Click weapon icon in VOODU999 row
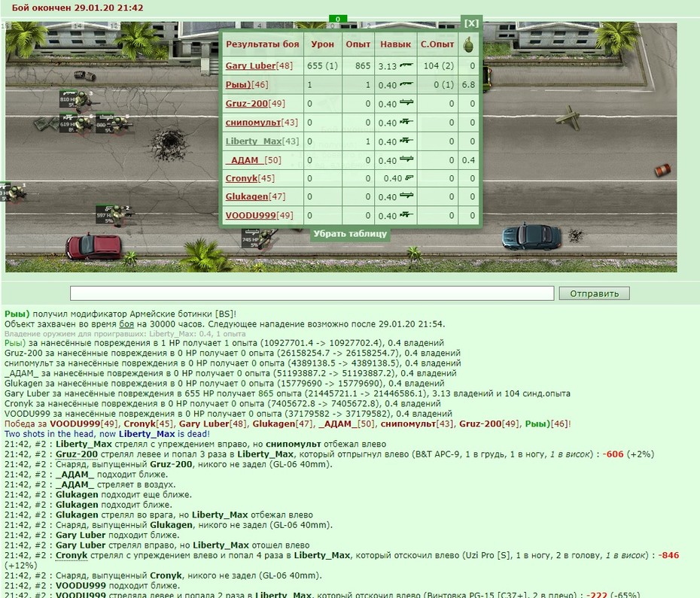Viewport: 700px width, 598px height. 406,214
